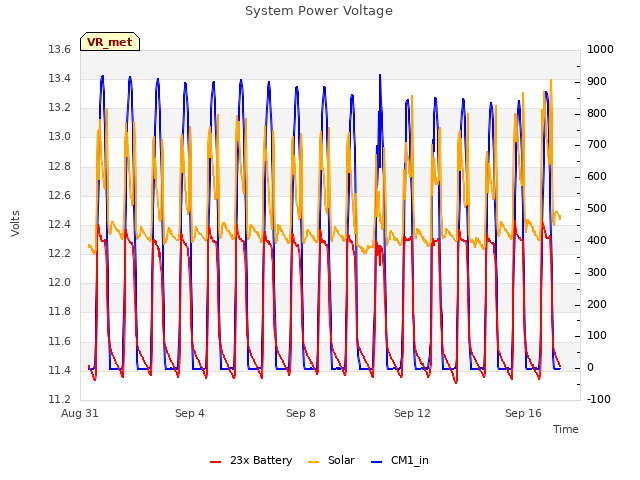
Task: Click the 13.6 left-axis value
Action: [x=60, y=49]
